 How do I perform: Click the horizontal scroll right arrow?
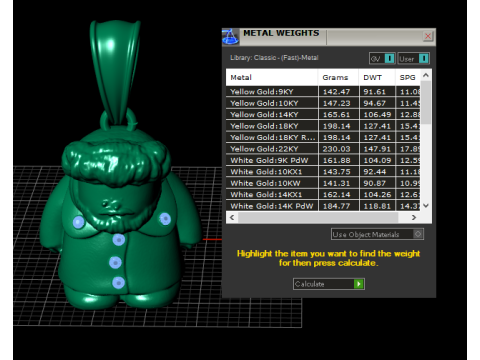click(414, 217)
